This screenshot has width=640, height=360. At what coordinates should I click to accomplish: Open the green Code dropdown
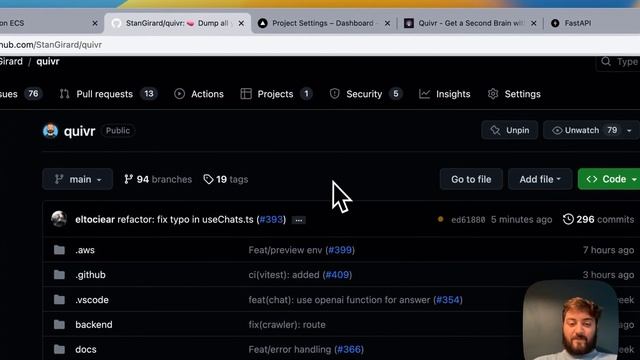coord(609,179)
